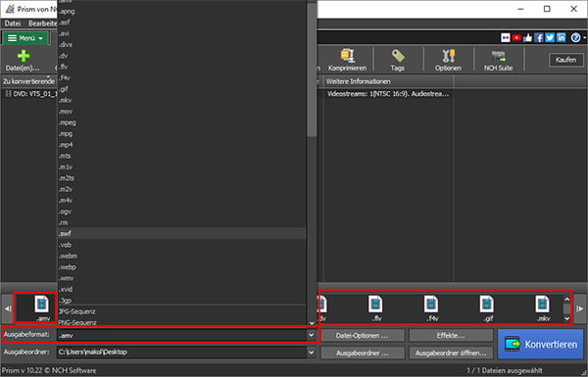Viewport: 588px width, 377px height.
Task: Choose .webp from format list
Action: pos(182,266)
